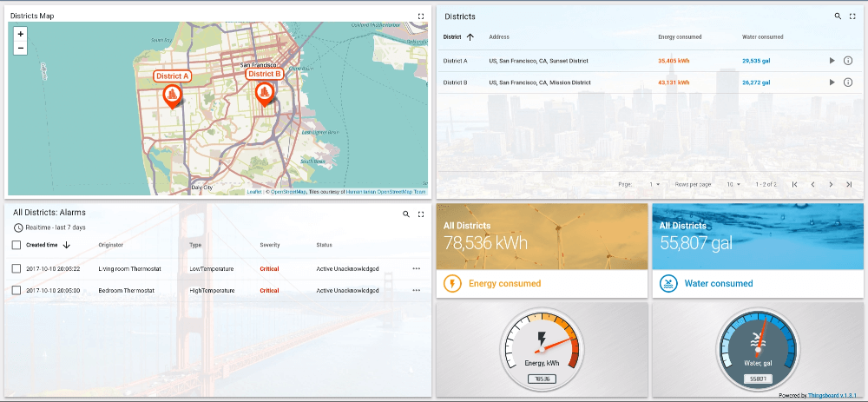Image resolution: width=868 pixels, height=402 pixels.
Task: Click the map zoom out button
Action: pyautogui.click(x=20, y=48)
